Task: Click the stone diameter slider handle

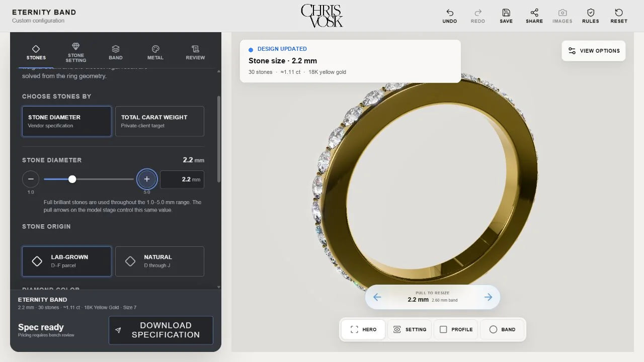Action: 72,179
